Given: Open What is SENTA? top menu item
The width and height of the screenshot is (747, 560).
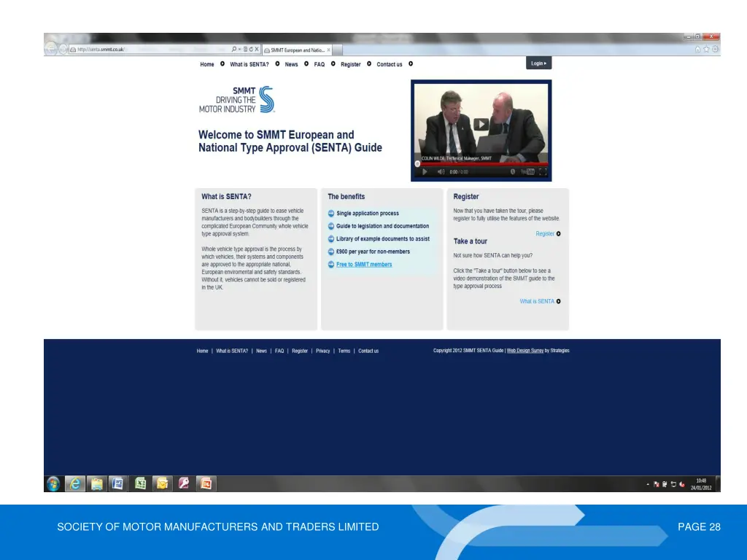Looking at the screenshot, I should click(249, 64).
